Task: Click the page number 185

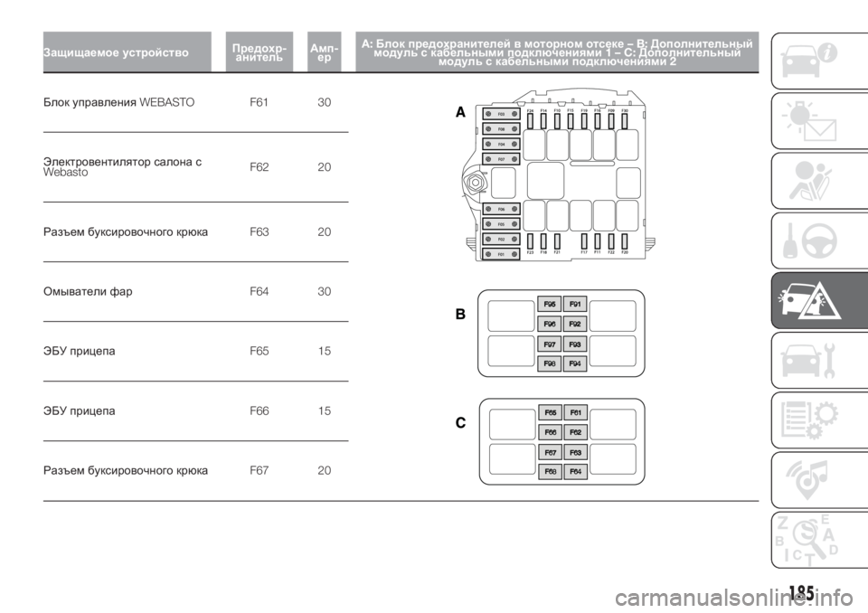Action: tap(801, 592)
